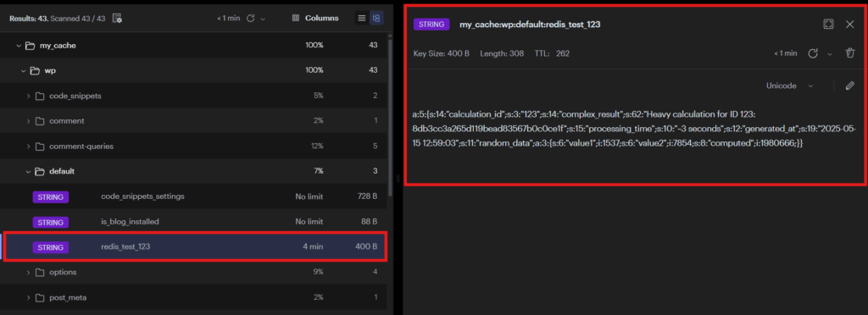Refresh the key list
Screen dimensions: 868x315
(x=250, y=19)
